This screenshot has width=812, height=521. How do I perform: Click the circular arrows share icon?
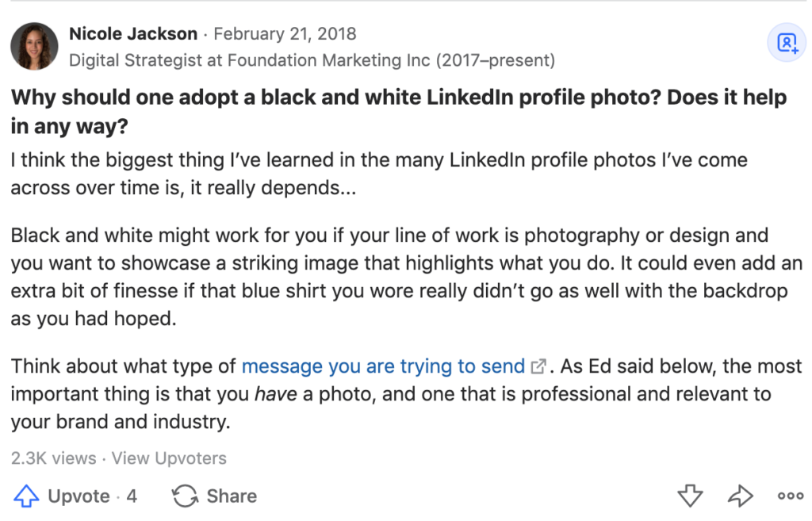pos(185,497)
